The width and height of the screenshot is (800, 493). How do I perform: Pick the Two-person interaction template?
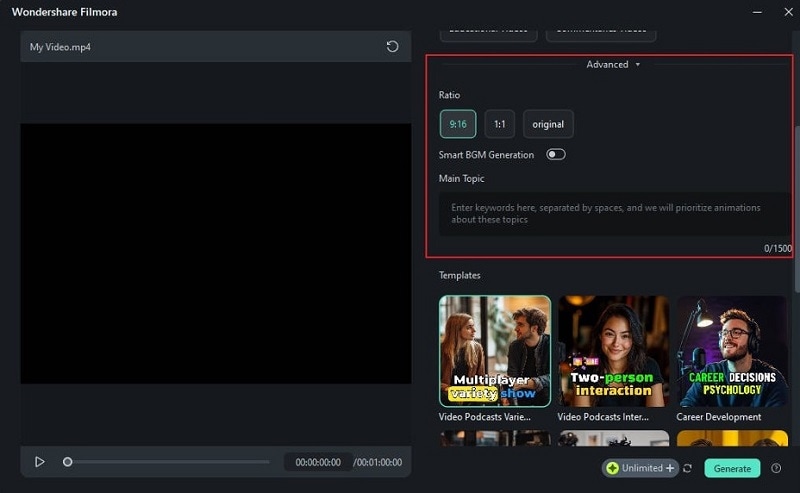pos(613,351)
